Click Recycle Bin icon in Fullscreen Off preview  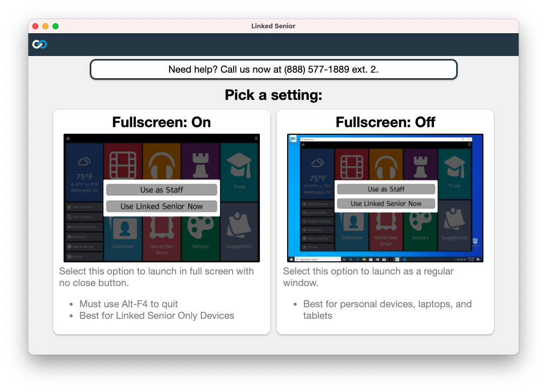tap(476, 242)
